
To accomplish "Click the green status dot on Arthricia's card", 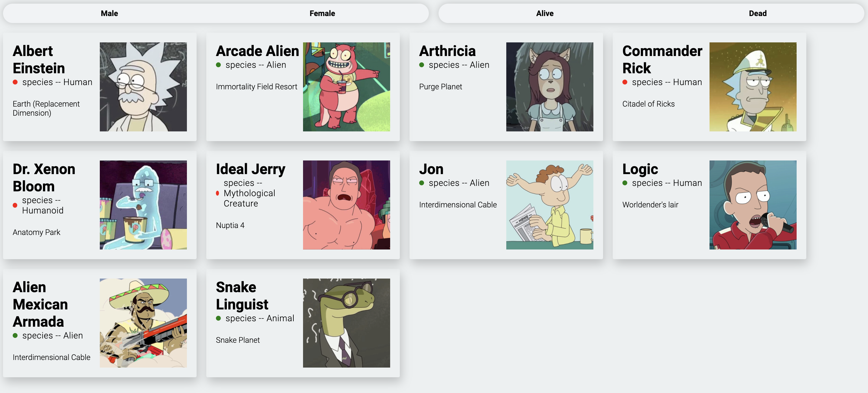I will [422, 65].
